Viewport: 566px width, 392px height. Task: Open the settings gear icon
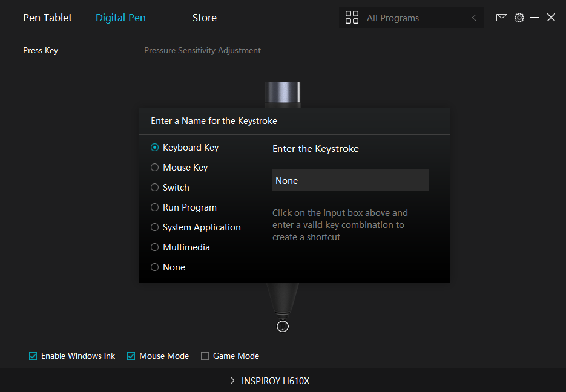[519, 18]
